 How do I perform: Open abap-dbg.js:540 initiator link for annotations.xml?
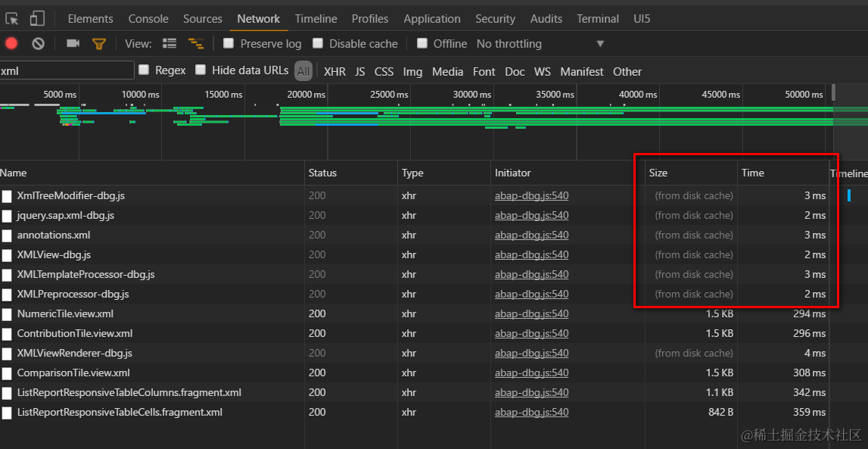(x=531, y=235)
